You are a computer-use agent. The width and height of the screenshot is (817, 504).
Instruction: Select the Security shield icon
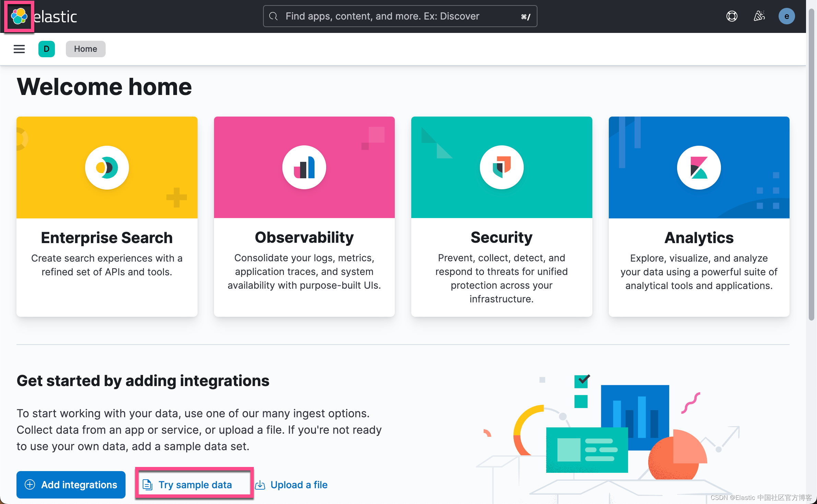coord(501,167)
